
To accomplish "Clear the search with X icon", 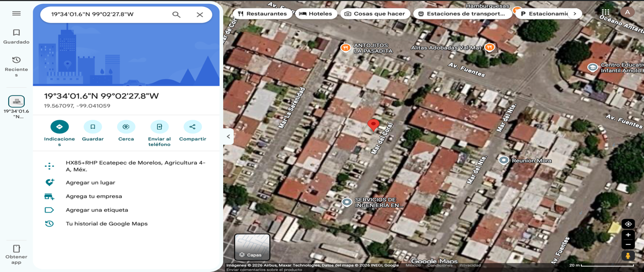I will pos(200,14).
